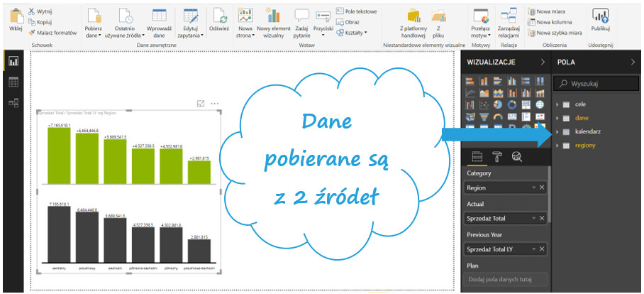Open the Model relationships view in sidebar
This screenshot has width=644, height=294.
click(x=13, y=103)
